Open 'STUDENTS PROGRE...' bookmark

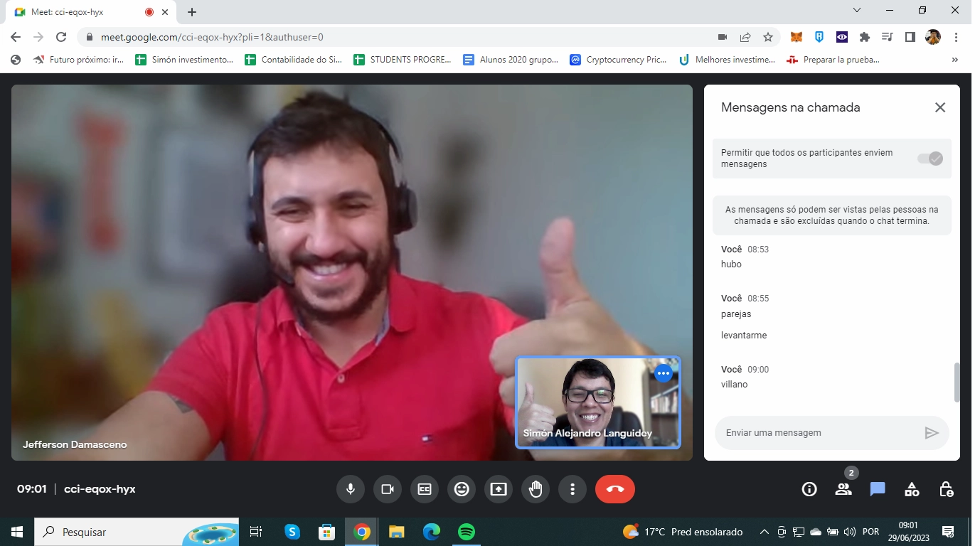click(403, 60)
